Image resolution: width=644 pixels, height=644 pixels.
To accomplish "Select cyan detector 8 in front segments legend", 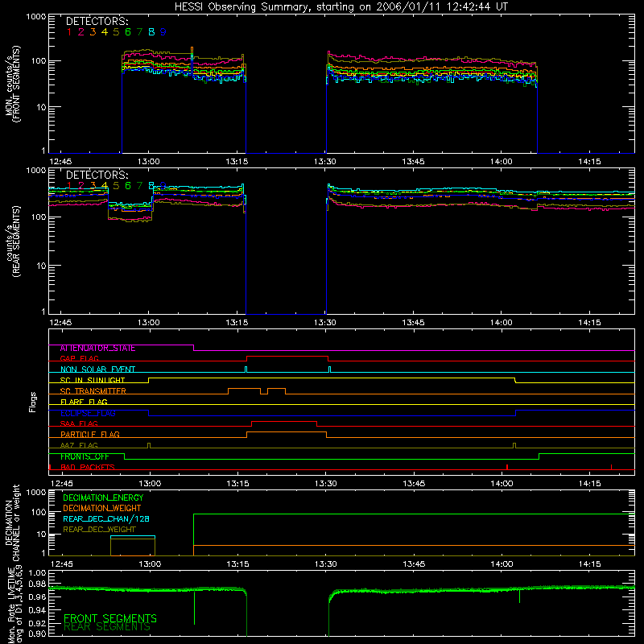I will point(151,32).
